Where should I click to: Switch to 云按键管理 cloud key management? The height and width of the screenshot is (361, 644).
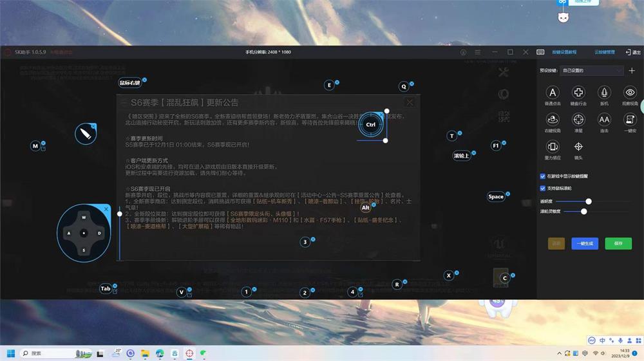[x=604, y=52]
